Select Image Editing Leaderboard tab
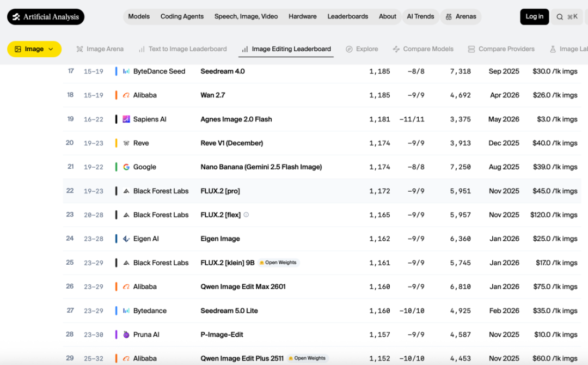588x365 pixels. click(x=286, y=49)
